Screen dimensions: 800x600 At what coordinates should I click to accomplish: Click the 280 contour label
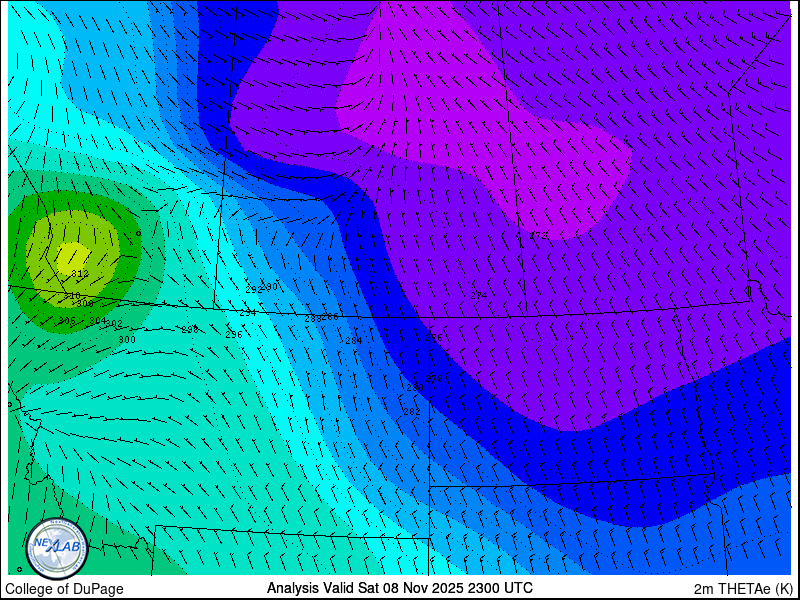point(415,388)
